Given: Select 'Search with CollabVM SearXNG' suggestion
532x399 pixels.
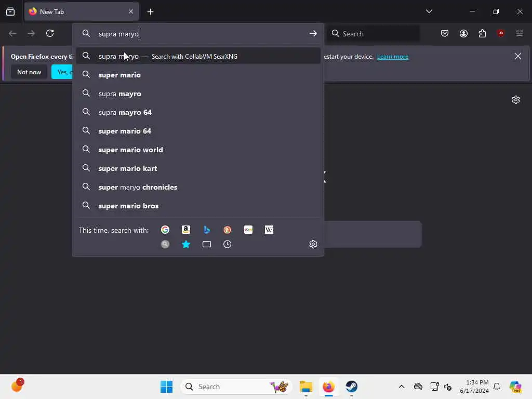Looking at the screenshot, I should pyautogui.click(x=198, y=56).
